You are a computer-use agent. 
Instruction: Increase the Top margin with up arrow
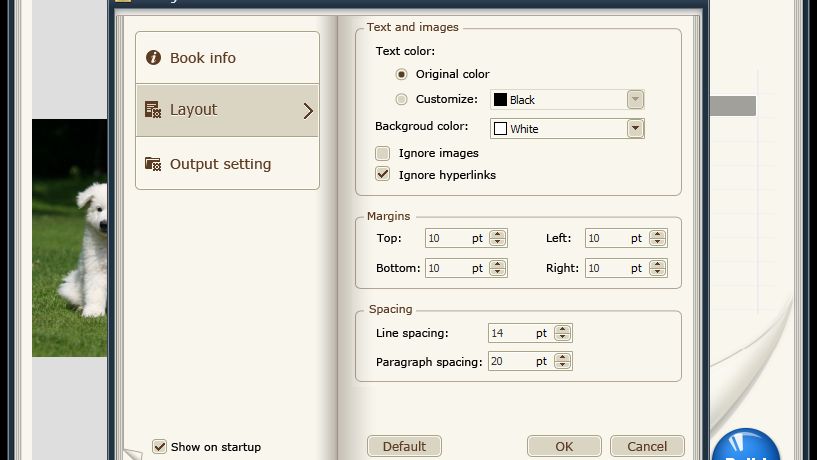tap(498, 234)
